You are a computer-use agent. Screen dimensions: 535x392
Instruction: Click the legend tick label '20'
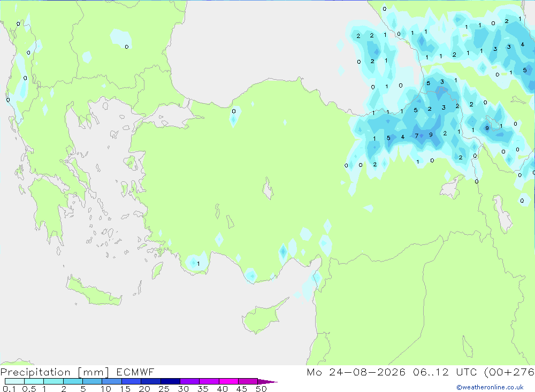click(x=144, y=389)
